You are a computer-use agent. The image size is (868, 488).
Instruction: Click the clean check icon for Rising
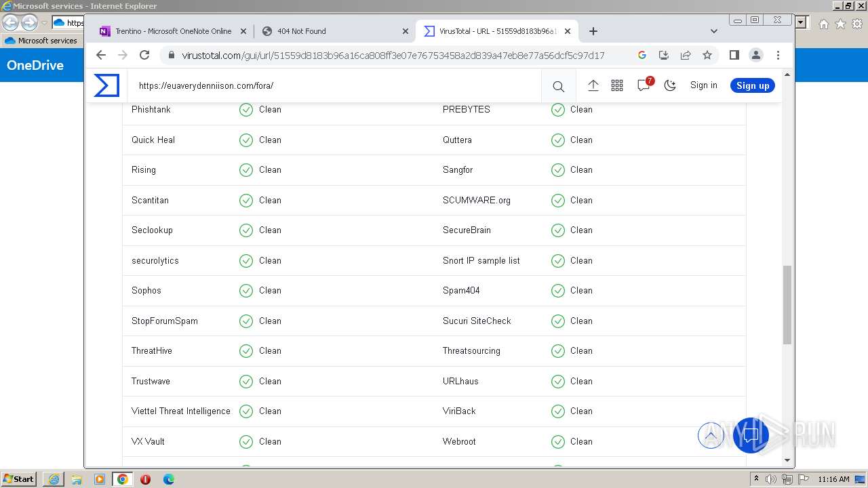pos(246,170)
